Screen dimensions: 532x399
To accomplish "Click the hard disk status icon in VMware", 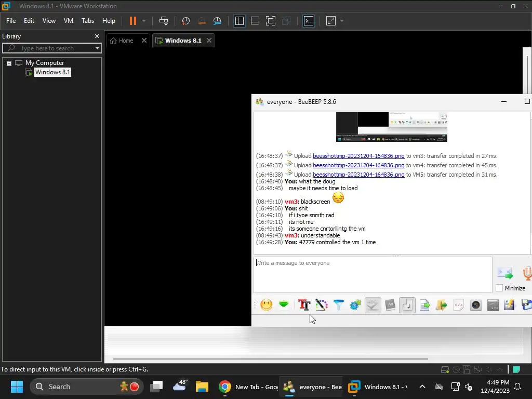I will coord(445,369).
